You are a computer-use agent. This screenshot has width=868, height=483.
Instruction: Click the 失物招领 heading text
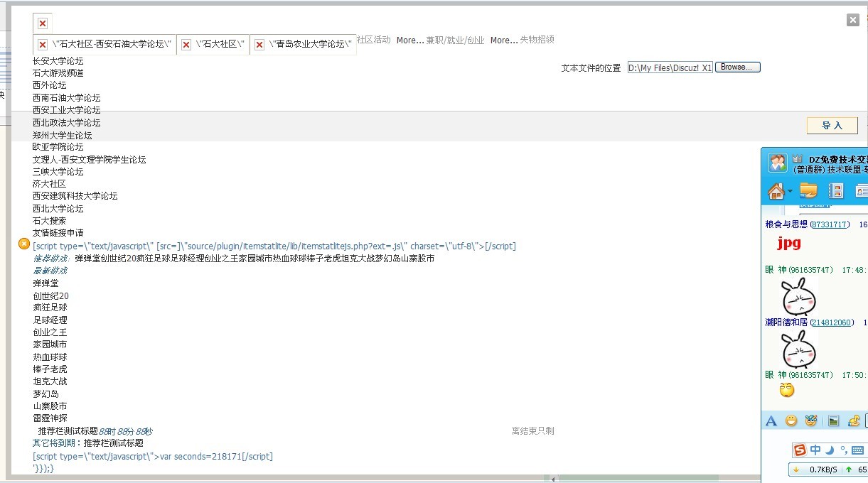[x=537, y=40]
